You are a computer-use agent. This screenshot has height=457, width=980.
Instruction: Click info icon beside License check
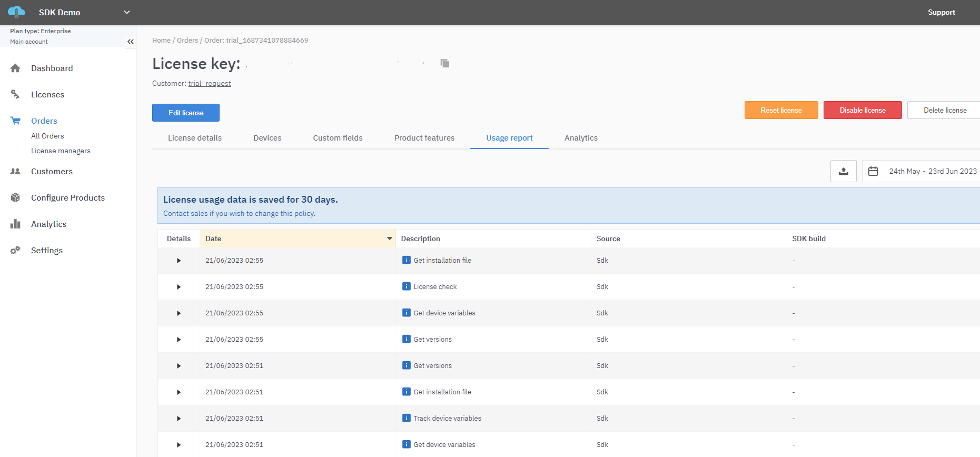click(x=406, y=286)
